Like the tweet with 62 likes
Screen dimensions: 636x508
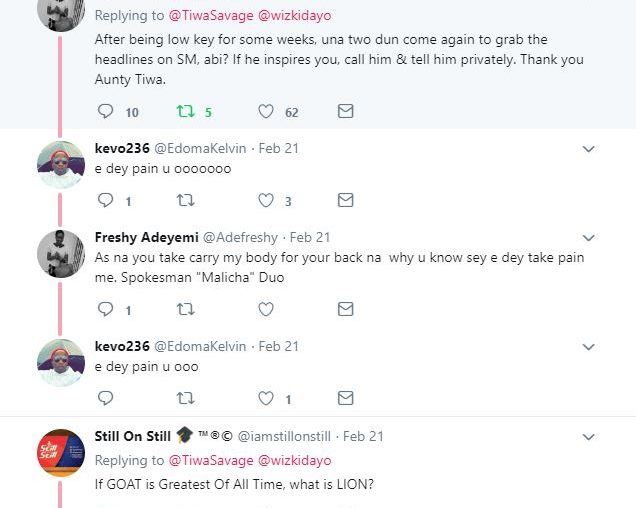pos(266,112)
